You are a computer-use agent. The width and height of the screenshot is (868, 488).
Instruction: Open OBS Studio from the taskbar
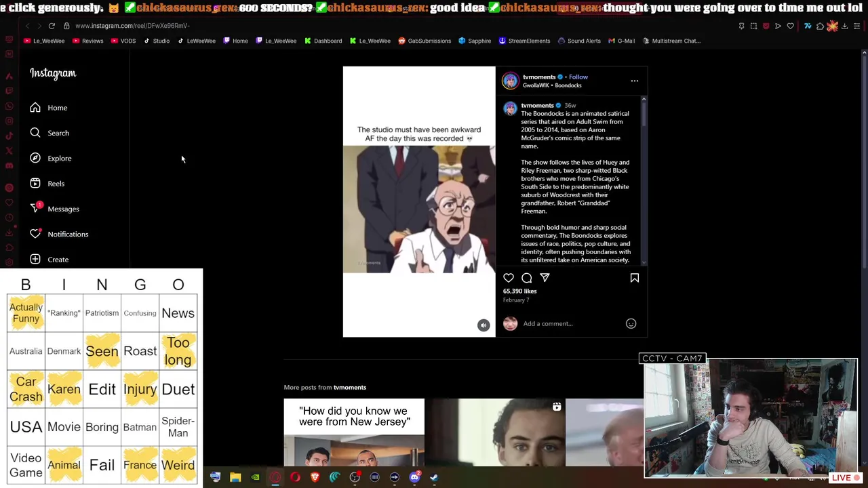pyautogui.click(x=355, y=478)
